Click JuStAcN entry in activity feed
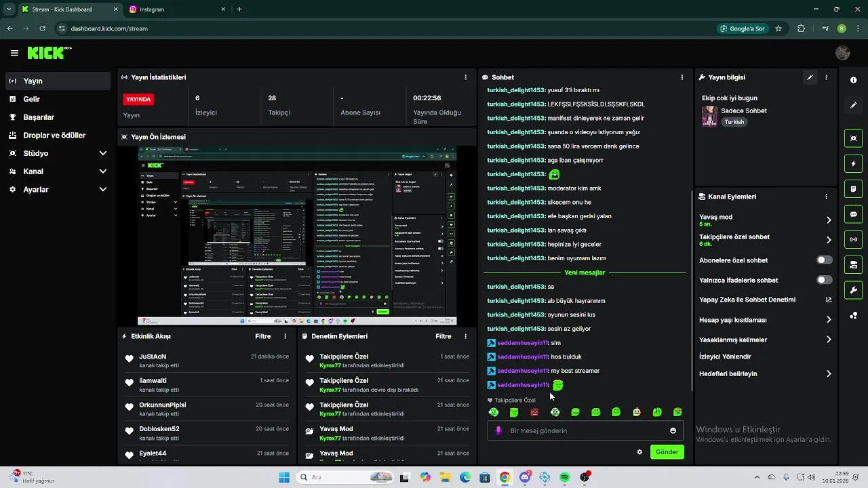The image size is (868, 488). click(208, 361)
